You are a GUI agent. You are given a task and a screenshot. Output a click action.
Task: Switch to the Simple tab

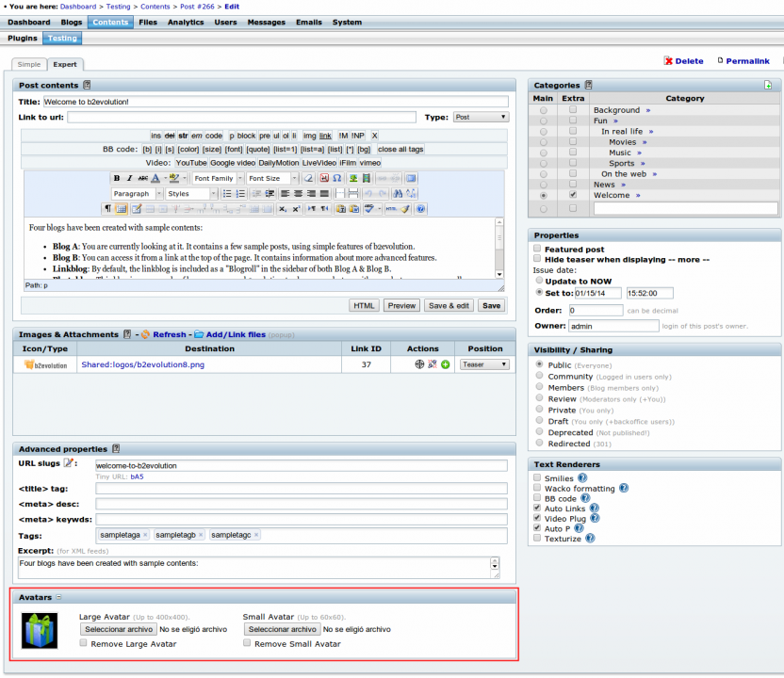point(29,64)
